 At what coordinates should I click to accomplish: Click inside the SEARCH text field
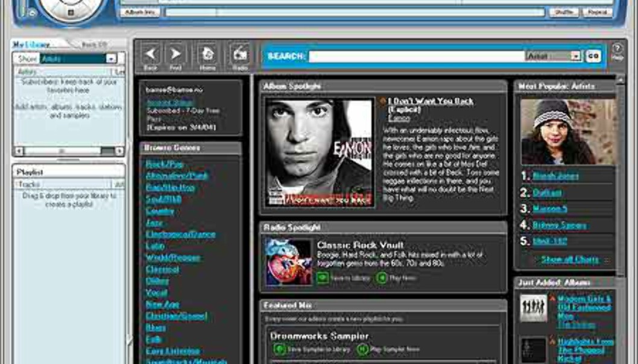pyautogui.click(x=417, y=56)
